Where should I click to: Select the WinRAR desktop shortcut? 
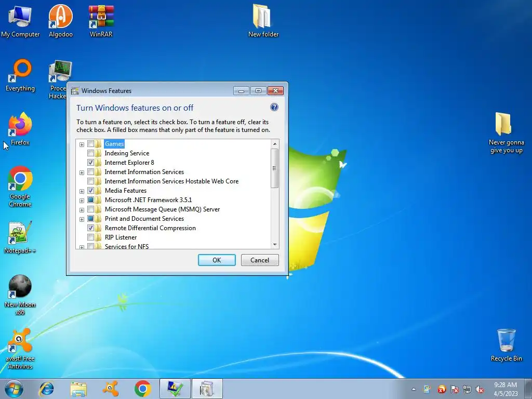pyautogui.click(x=101, y=21)
